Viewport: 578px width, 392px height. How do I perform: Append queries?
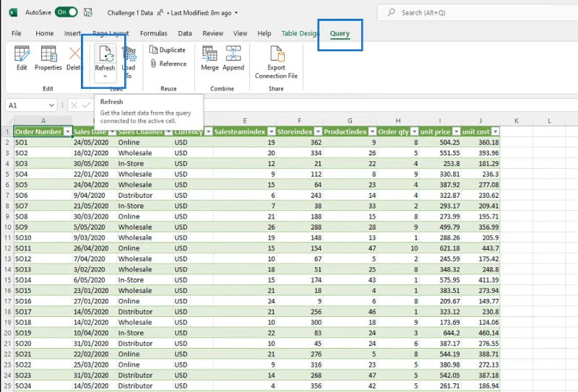(x=233, y=58)
